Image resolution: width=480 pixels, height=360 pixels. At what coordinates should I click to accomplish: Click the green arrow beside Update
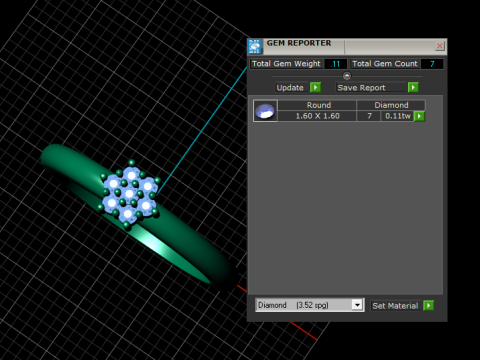(x=315, y=87)
